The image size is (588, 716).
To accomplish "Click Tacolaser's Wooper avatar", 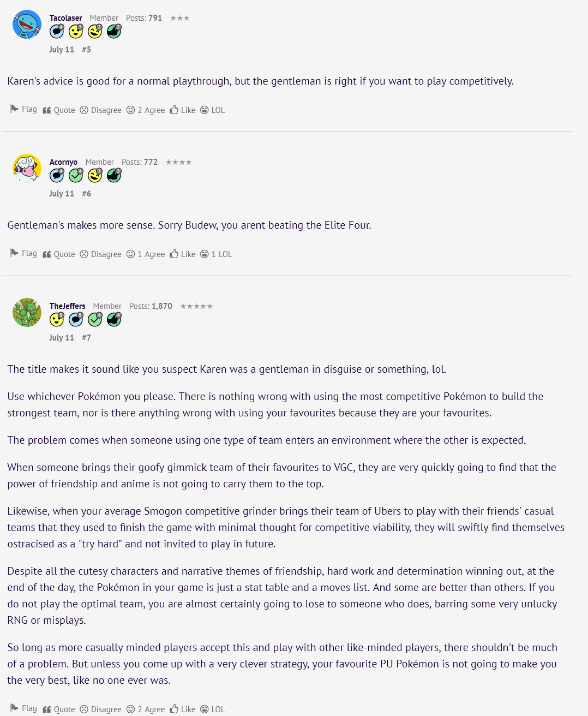I will 27,25.
